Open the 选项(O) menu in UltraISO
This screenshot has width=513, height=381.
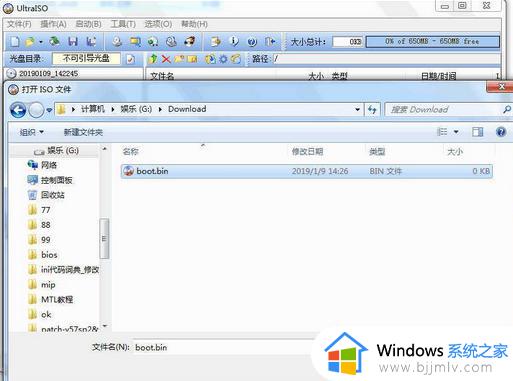point(158,24)
